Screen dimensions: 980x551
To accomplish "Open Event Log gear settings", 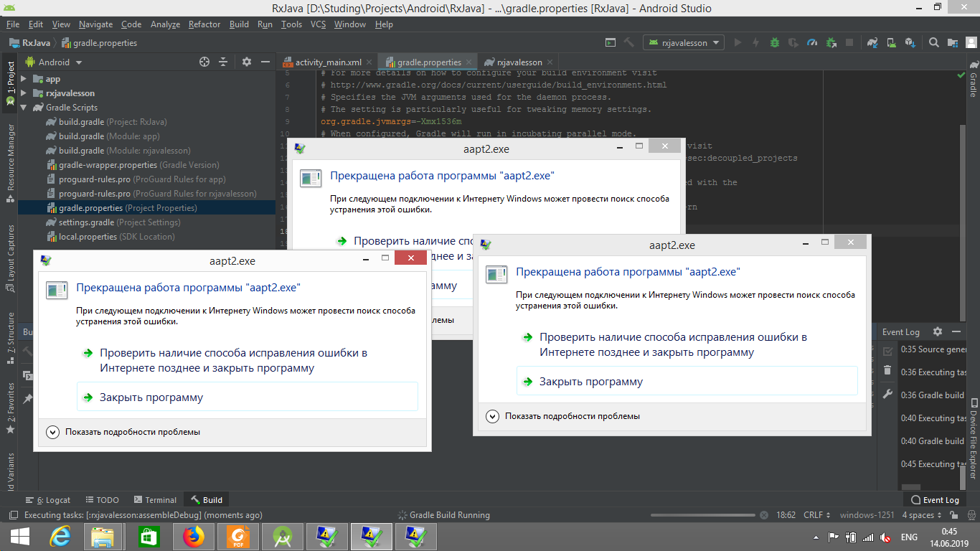I will pos(937,331).
